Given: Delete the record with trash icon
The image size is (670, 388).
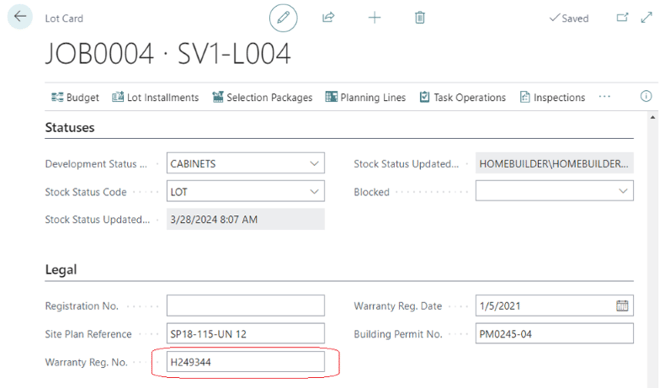Looking at the screenshot, I should 420,18.
